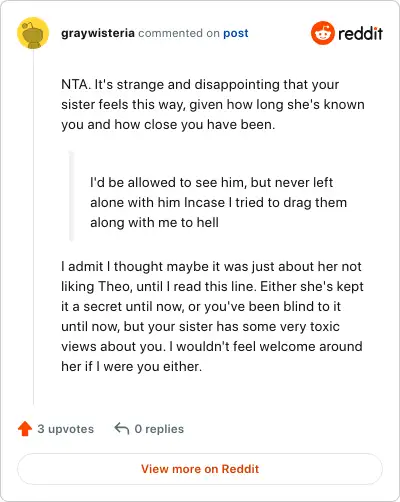Click the 'you and how close you have been.' line
Image resolution: width=400 pixels, height=502 pixels.
[168, 124]
